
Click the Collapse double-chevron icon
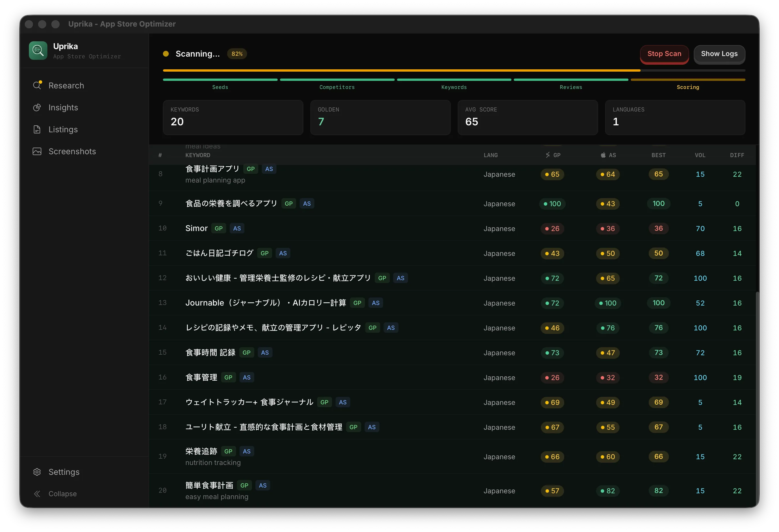[x=37, y=494]
